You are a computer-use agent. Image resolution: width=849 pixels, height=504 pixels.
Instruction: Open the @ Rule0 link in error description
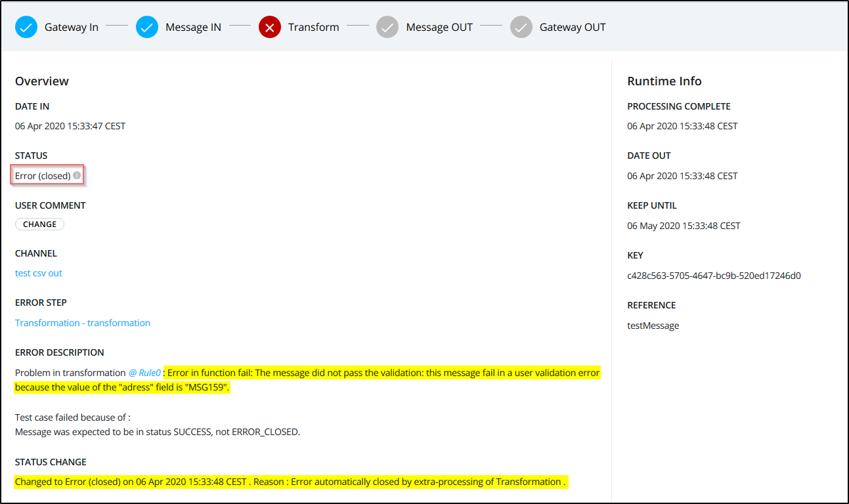pos(144,373)
